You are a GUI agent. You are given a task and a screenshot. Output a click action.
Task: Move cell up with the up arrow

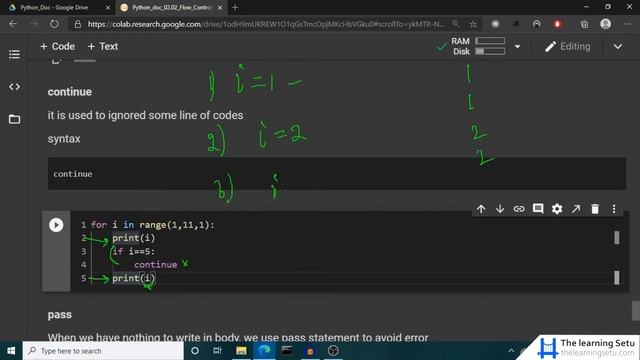tap(481, 209)
